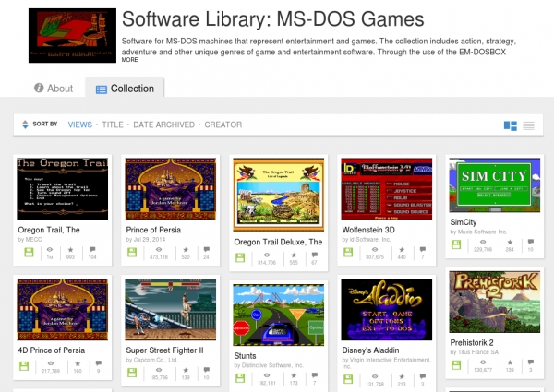Click views eye icon on Super Street Fighter II card
This screenshot has width=554, height=392.
[159, 370]
